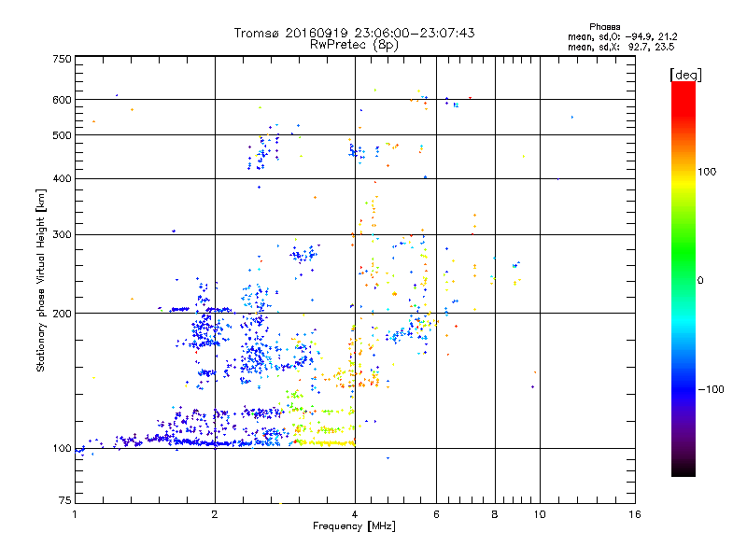The width and height of the screenshot is (747, 560).
Task: Click the "750" height tick label
Action: click(62, 59)
